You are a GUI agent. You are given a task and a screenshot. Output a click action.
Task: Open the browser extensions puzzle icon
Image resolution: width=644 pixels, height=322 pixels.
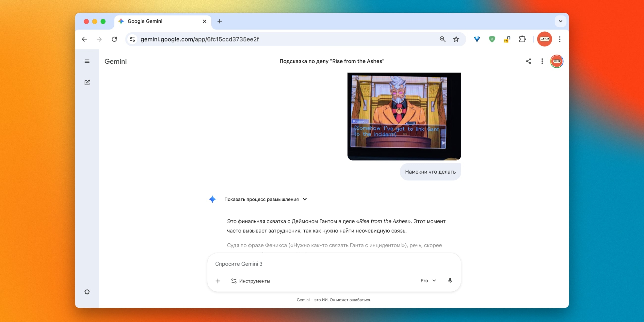tap(522, 39)
